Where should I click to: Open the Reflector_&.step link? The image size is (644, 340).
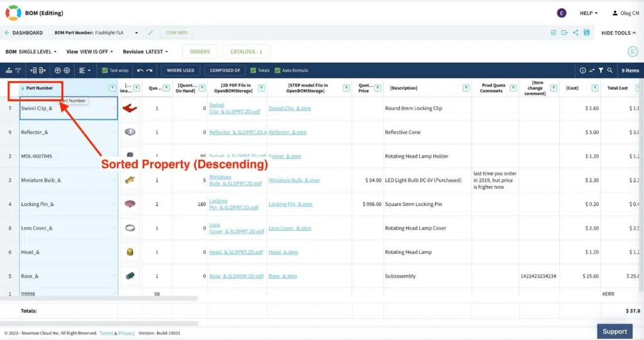pyautogui.click(x=287, y=132)
